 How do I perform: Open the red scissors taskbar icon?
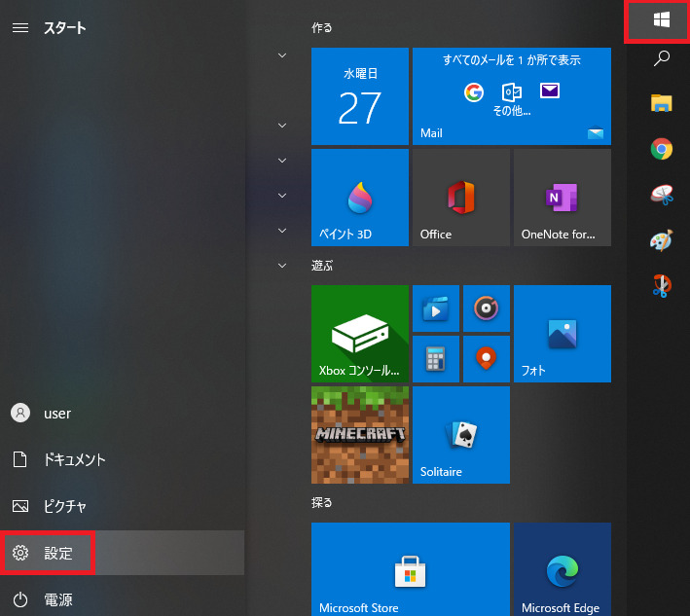coord(662,285)
